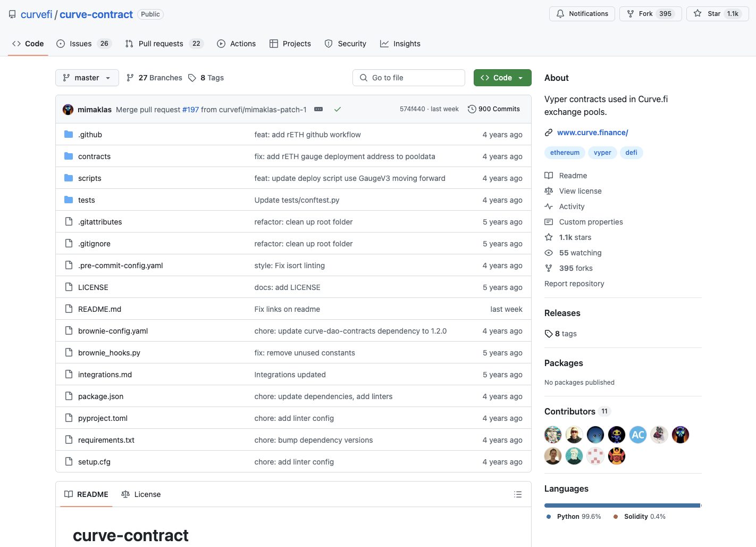756x547 pixels.
Task: Click the file icon beside LICENSE
Action: (x=69, y=287)
